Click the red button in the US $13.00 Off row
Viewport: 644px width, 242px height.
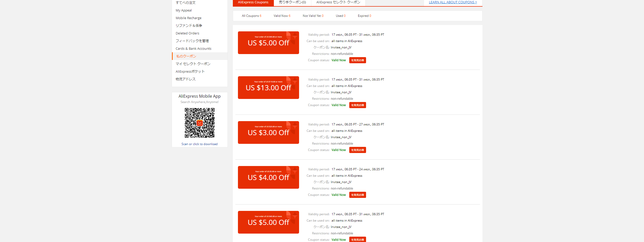coord(358,105)
